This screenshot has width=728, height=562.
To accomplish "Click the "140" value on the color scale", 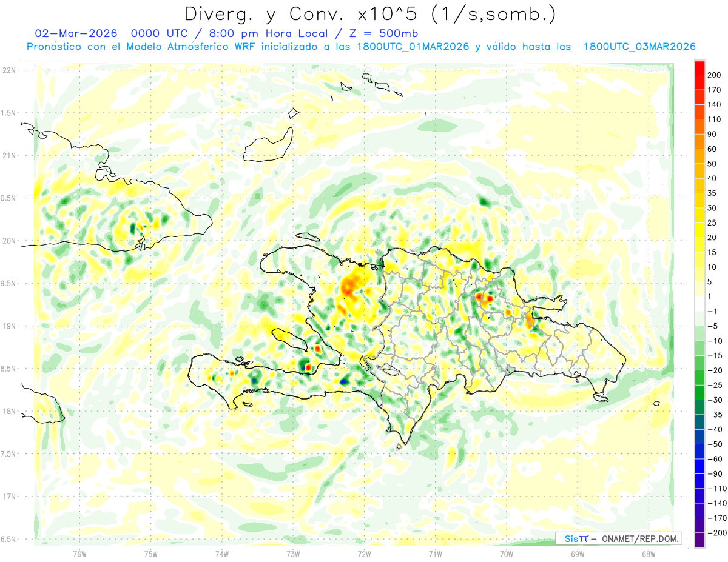I will coord(714,104).
